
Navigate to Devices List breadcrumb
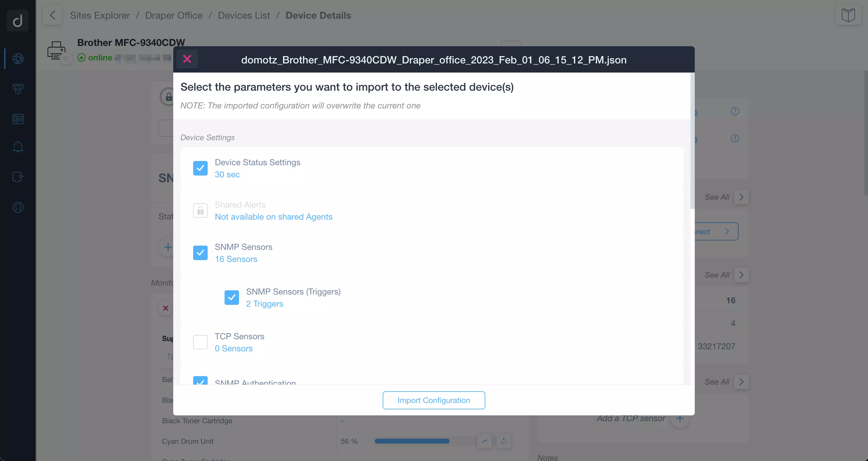pos(244,15)
